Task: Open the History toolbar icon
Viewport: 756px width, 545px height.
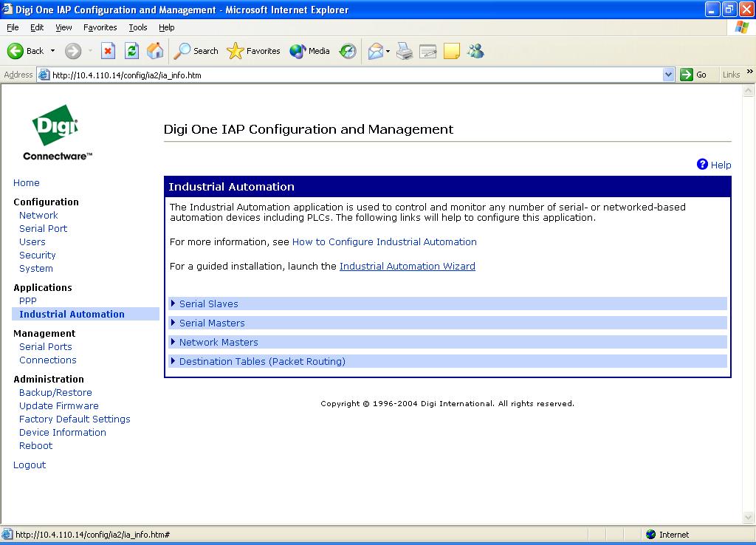Action: [348, 51]
